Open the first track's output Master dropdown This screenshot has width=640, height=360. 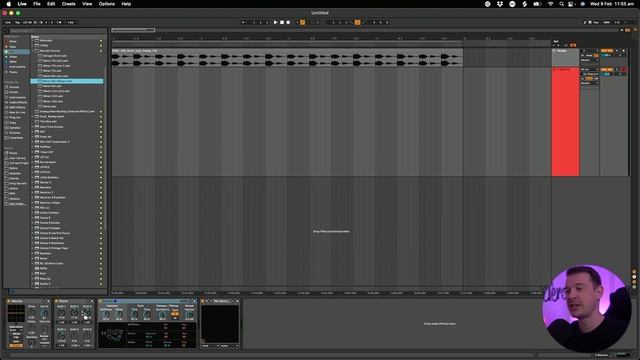coord(590,60)
